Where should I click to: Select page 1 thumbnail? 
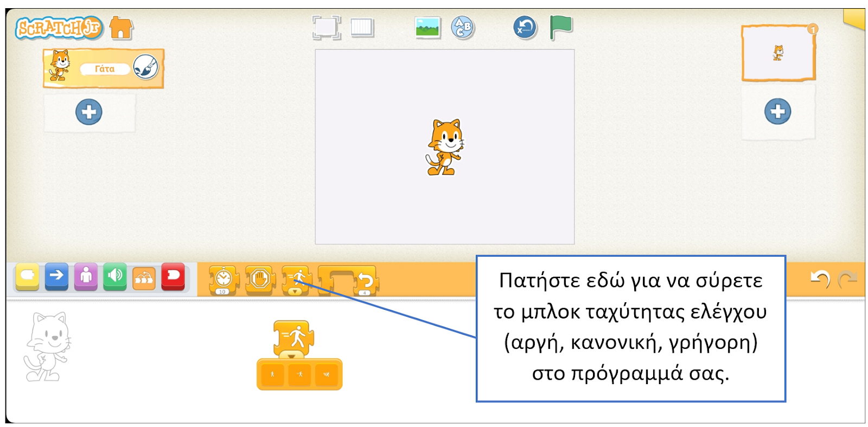point(778,53)
